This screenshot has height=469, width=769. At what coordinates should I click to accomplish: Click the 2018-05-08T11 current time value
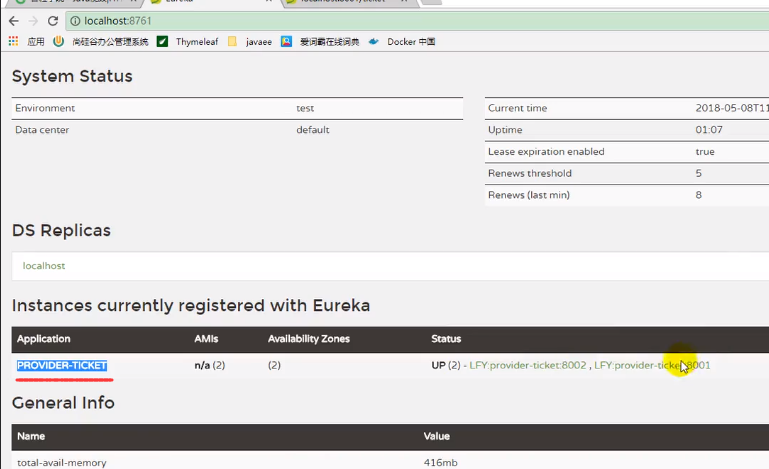pyautogui.click(x=732, y=108)
